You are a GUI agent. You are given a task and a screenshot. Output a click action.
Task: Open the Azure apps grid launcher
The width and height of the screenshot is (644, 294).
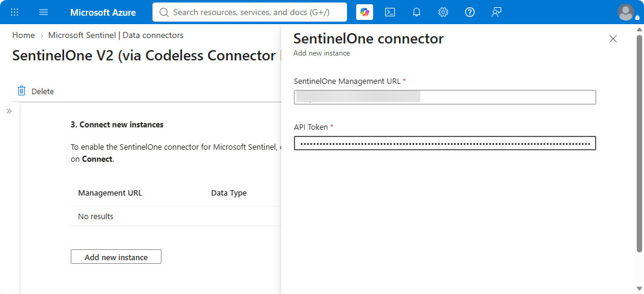coord(15,12)
